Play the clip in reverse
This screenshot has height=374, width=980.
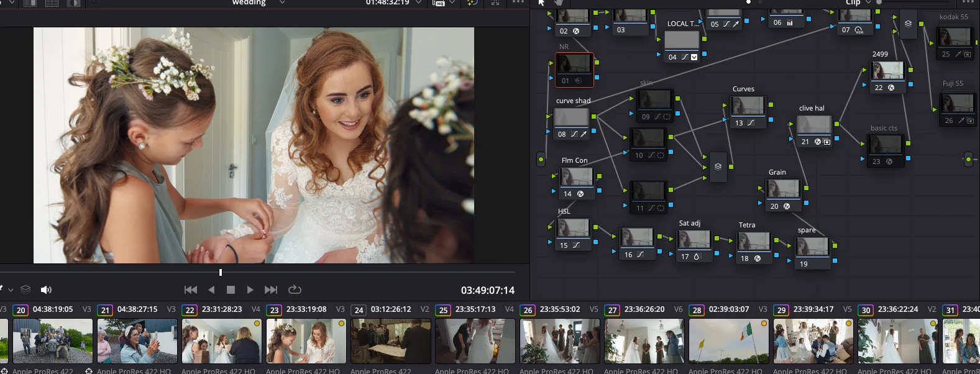pos(211,290)
